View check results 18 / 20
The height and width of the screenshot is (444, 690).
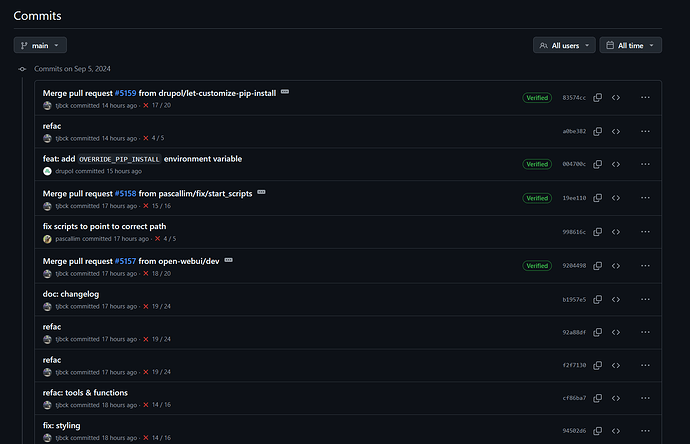point(161,274)
